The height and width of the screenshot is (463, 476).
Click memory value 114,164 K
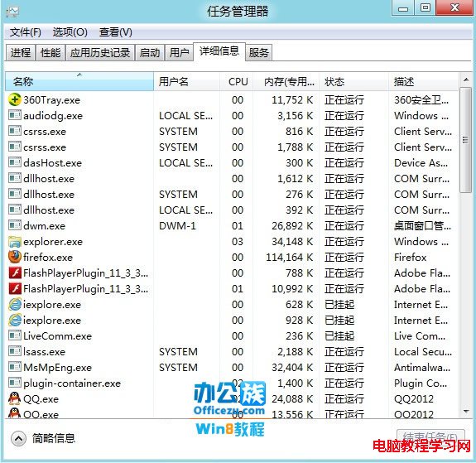(x=289, y=258)
